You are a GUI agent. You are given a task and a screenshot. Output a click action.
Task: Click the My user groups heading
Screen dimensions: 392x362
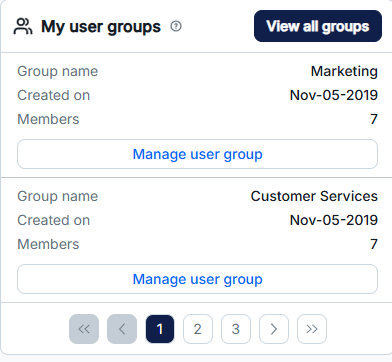(x=101, y=27)
